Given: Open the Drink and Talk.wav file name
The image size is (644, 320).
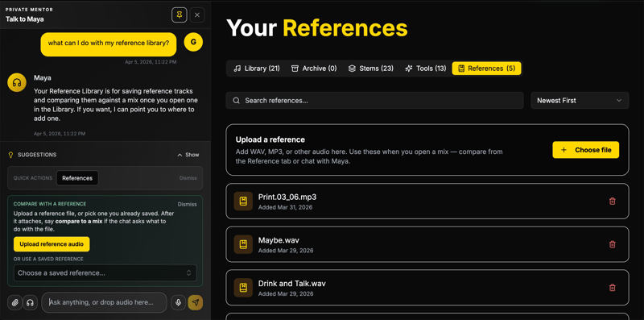Looking at the screenshot, I should [292, 284].
